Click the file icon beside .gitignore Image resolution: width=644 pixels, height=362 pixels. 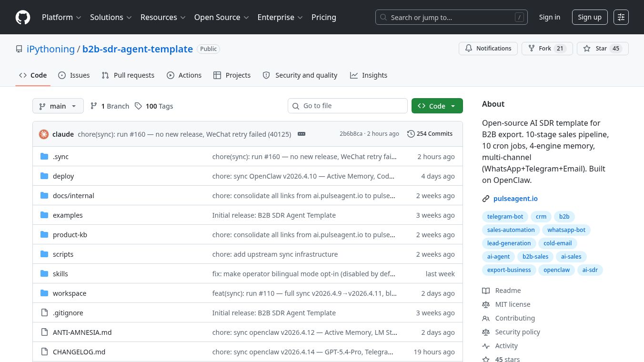(44, 313)
